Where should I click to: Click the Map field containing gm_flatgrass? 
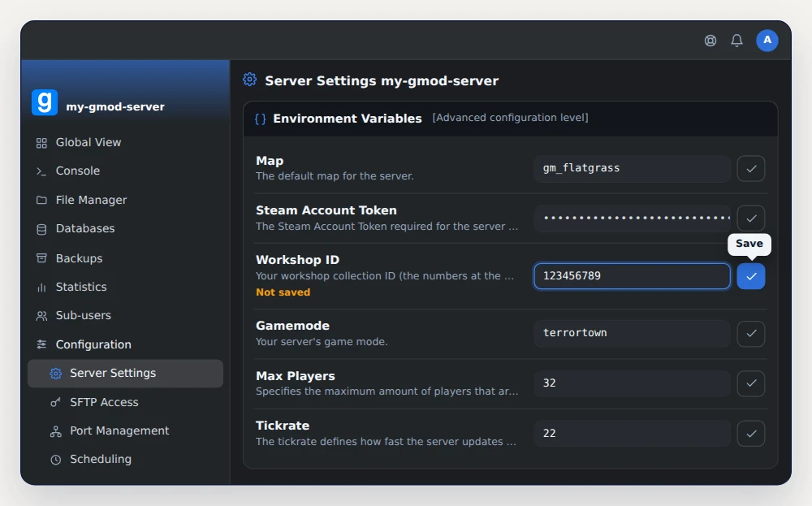click(632, 168)
